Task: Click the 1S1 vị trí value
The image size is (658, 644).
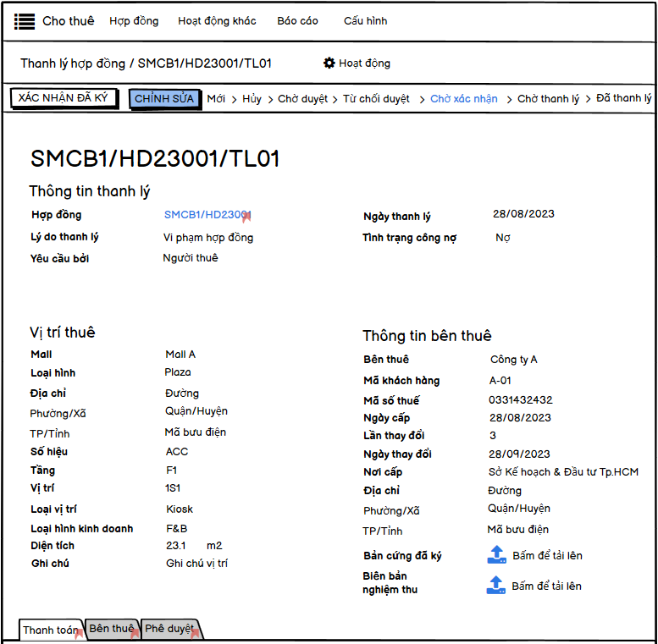Action: point(173,488)
